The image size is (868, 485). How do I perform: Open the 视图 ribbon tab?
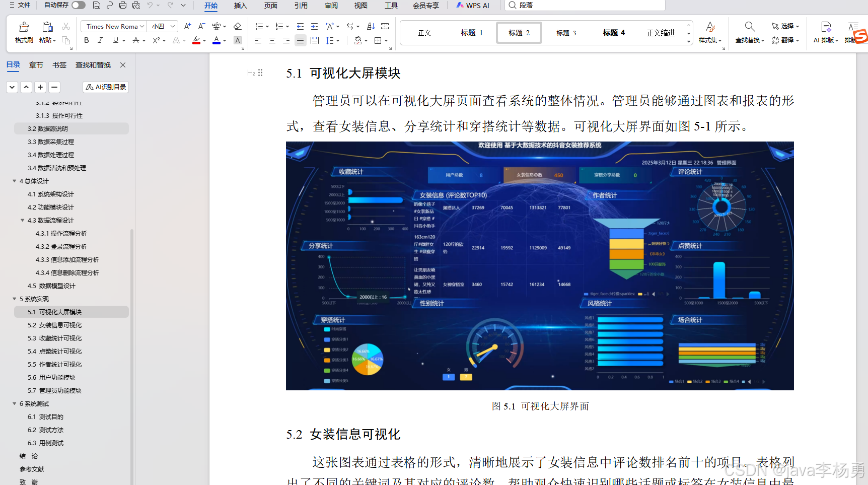coord(360,6)
